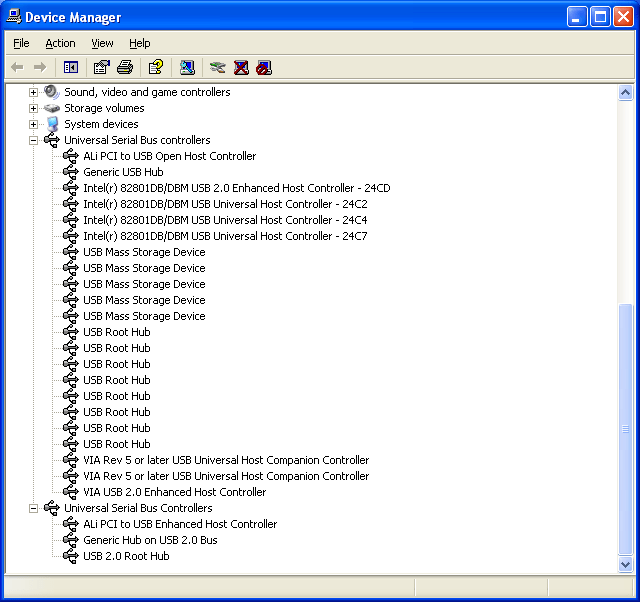Click USB icon beside Universal Serial Bus controllers
This screenshot has height=602, width=640.
(52, 140)
